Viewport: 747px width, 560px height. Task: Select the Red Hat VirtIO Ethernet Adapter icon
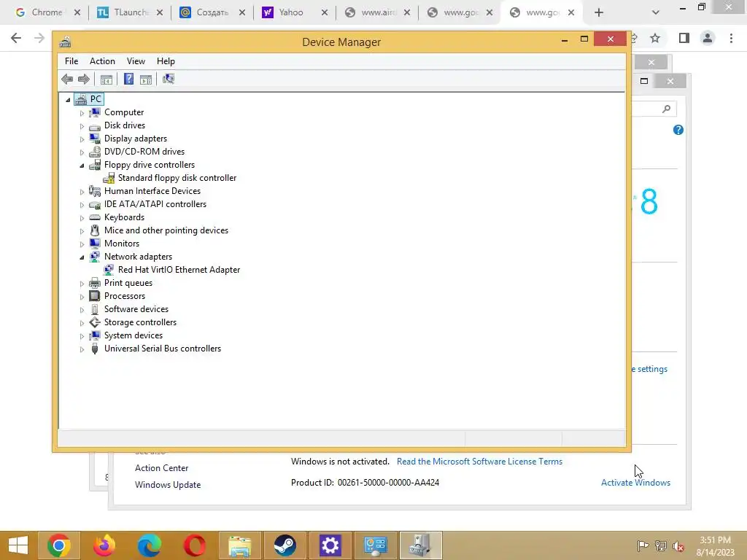coord(109,270)
